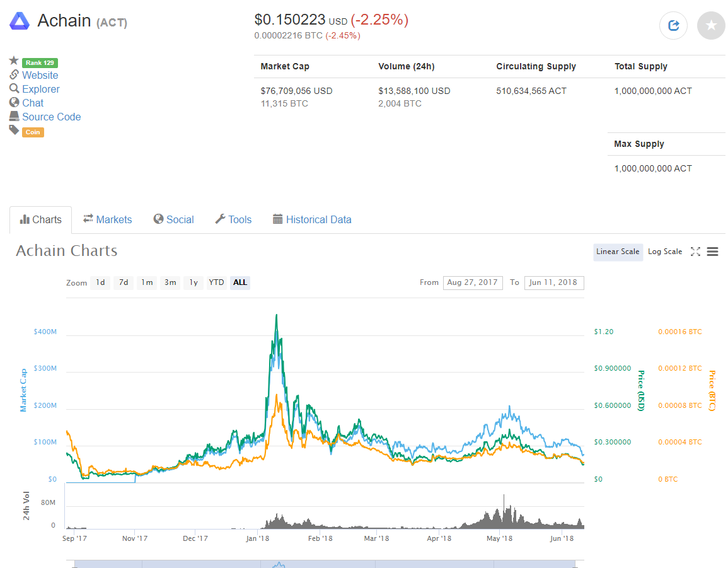728x568 pixels.
Task: Click the To date field Jun 11, 2018
Action: point(554,282)
